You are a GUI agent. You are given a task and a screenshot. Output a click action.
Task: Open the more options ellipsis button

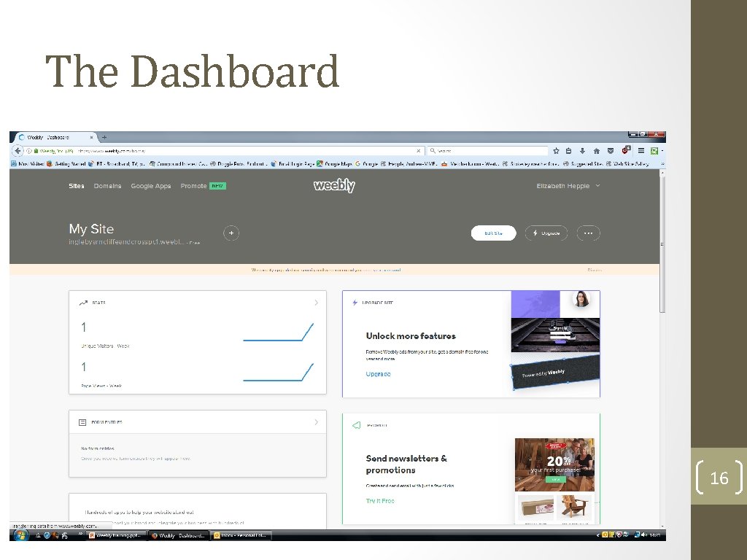(x=589, y=233)
